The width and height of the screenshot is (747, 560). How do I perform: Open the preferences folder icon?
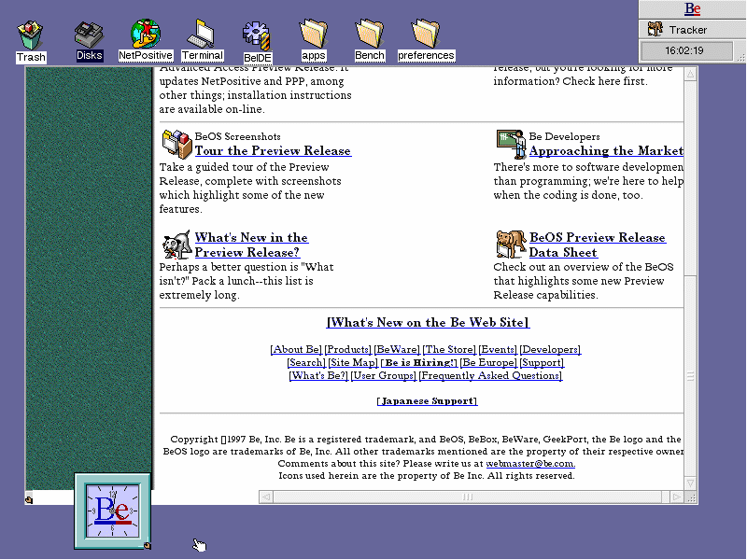click(426, 35)
